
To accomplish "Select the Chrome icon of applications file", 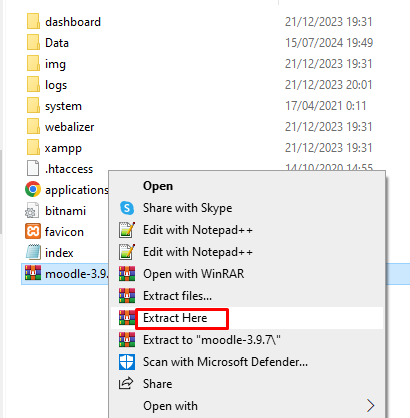I will [x=33, y=189].
